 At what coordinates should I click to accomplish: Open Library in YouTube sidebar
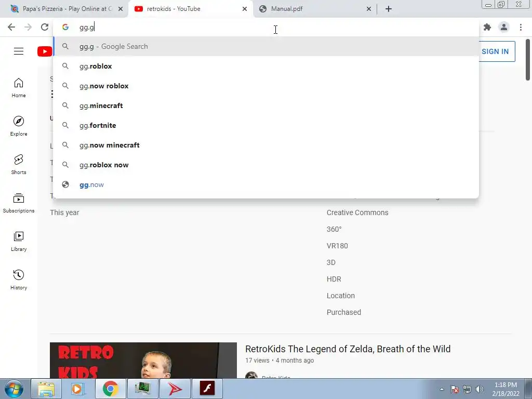click(x=19, y=241)
